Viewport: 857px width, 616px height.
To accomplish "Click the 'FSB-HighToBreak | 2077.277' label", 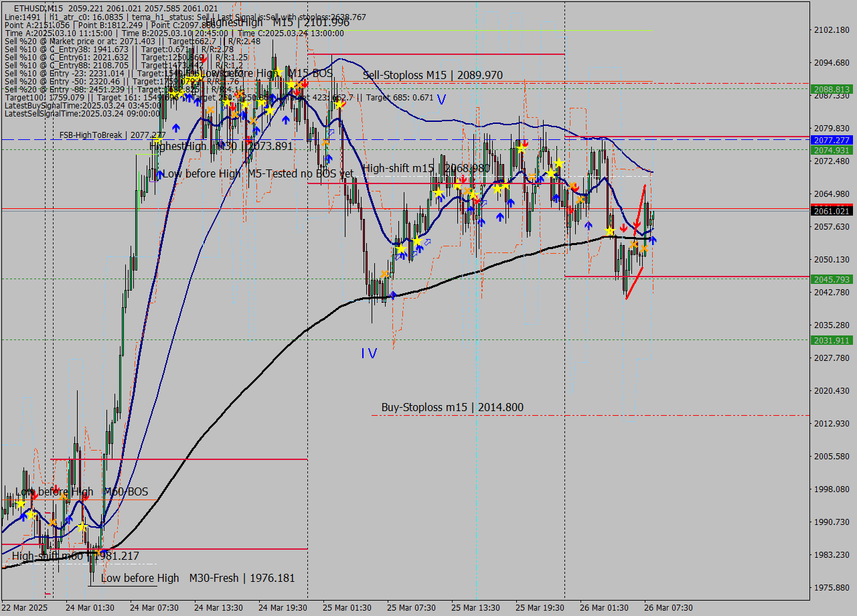I will click(112, 135).
